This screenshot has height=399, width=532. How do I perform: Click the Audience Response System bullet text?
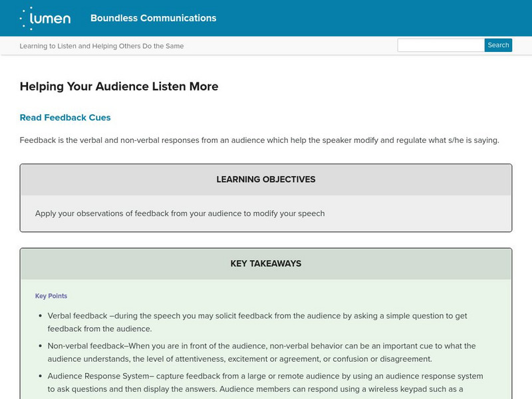tap(266, 382)
